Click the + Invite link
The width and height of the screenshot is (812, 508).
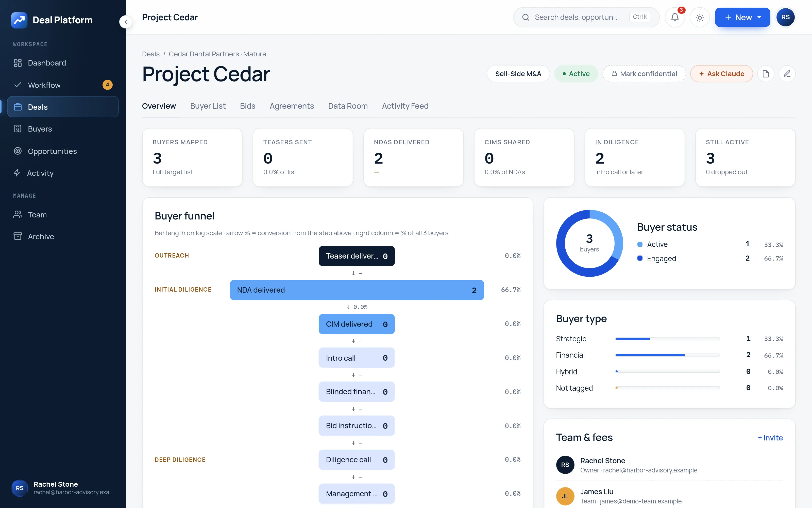click(x=770, y=438)
